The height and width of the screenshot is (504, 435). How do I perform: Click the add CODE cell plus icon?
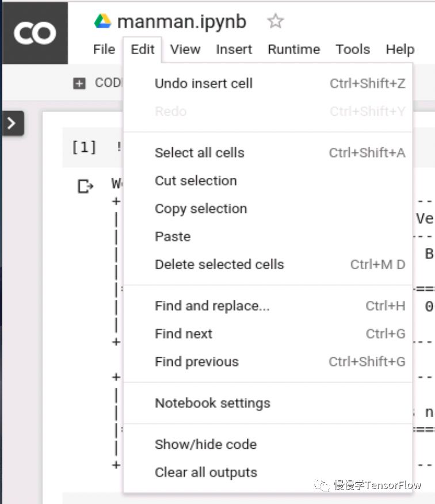pyautogui.click(x=79, y=83)
